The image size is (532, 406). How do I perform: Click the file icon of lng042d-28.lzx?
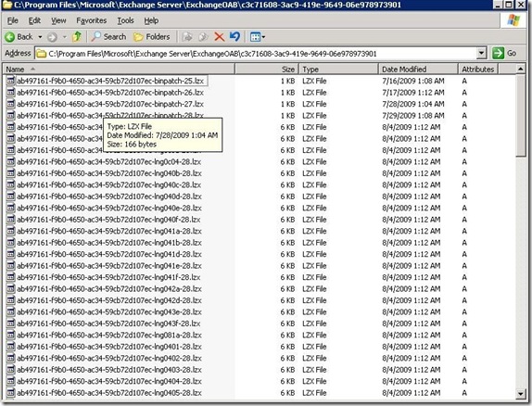click(11, 300)
